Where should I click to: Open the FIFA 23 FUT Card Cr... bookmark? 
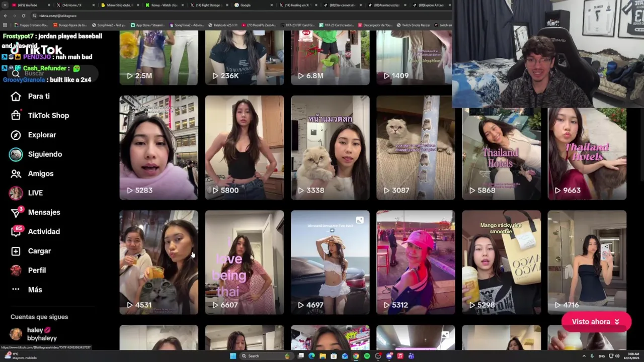[297, 25]
